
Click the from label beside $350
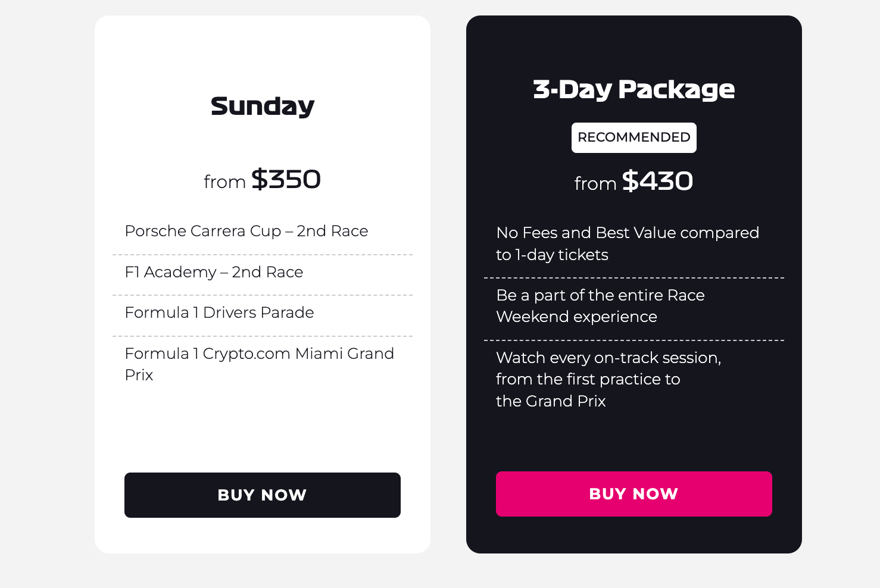tap(225, 182)
